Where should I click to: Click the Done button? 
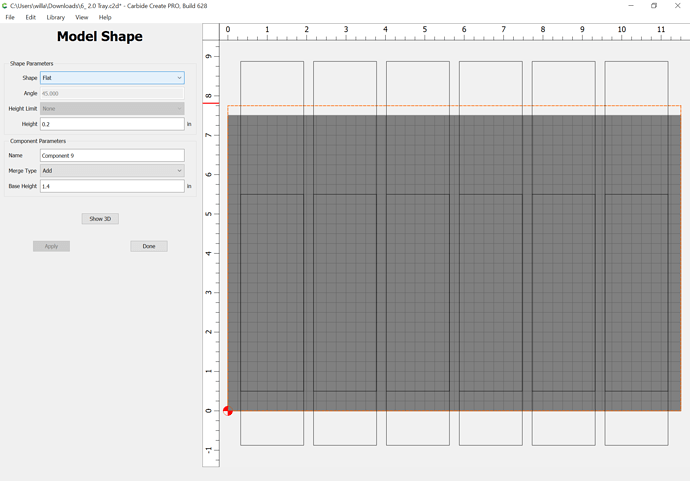[149, 246]
